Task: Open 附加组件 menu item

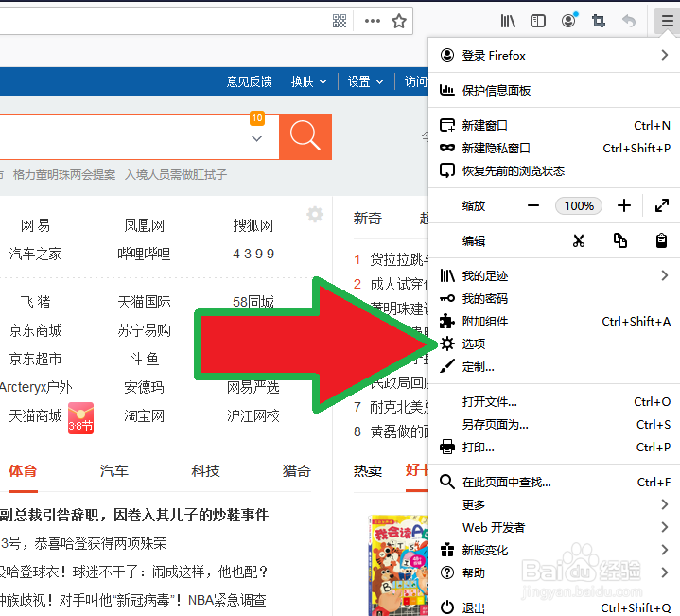Action: pos(554,321)
